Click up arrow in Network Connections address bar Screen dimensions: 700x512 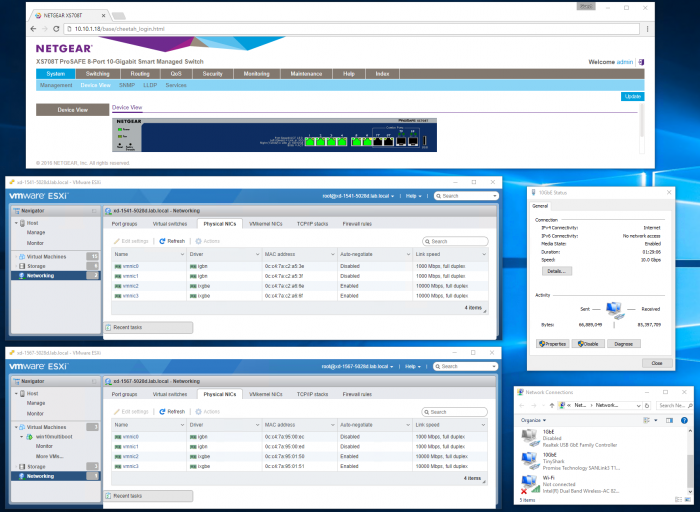pos(552,405)
